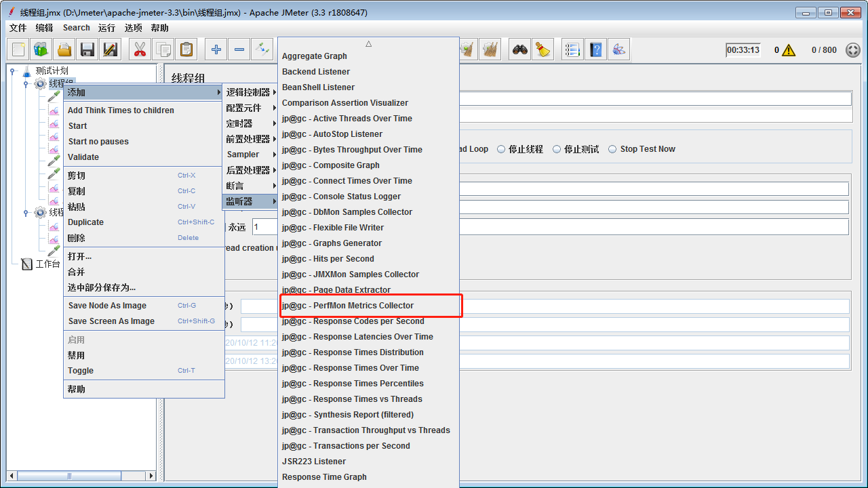Expand the 前置处理器 submenu
This screenshot has height=488, width=868.
click(x=251, y=139)
